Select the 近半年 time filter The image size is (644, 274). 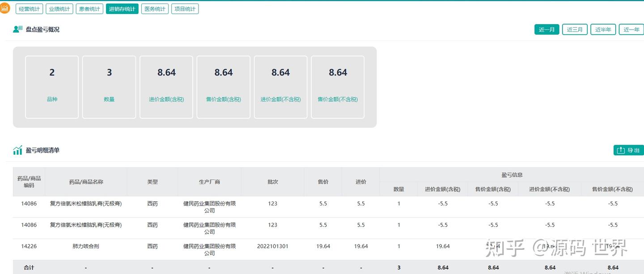(x=603, y=29)
